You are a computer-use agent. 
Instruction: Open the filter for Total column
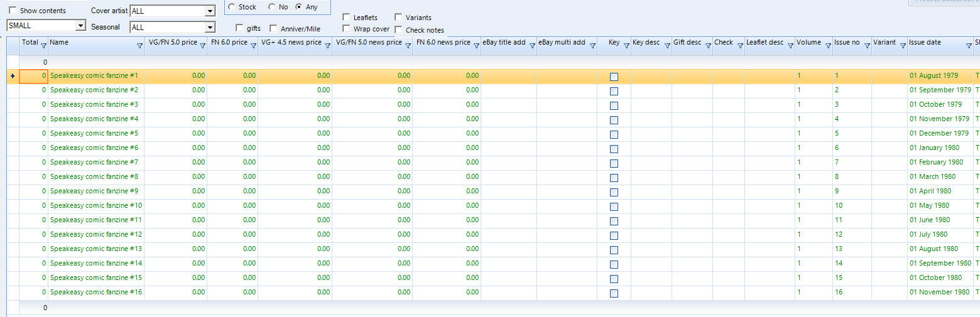click(43, 46)
